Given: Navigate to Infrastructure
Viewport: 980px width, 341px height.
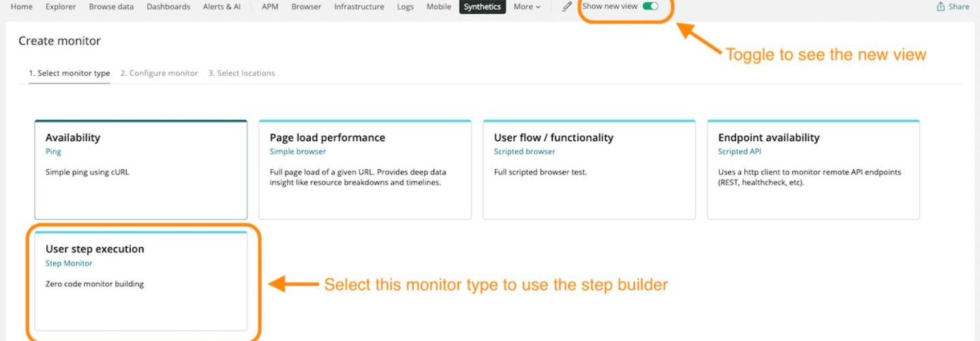Looking at the screenshot, I should click(359, 7).
